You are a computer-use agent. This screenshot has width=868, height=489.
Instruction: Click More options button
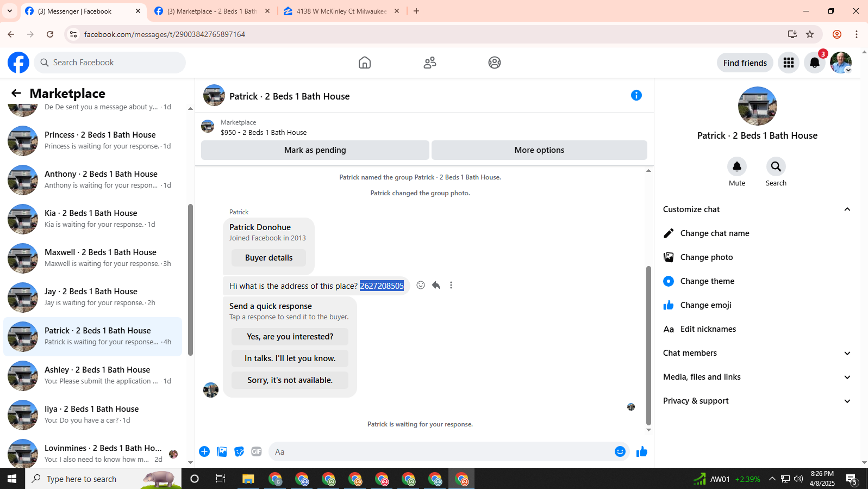(539, 150)
